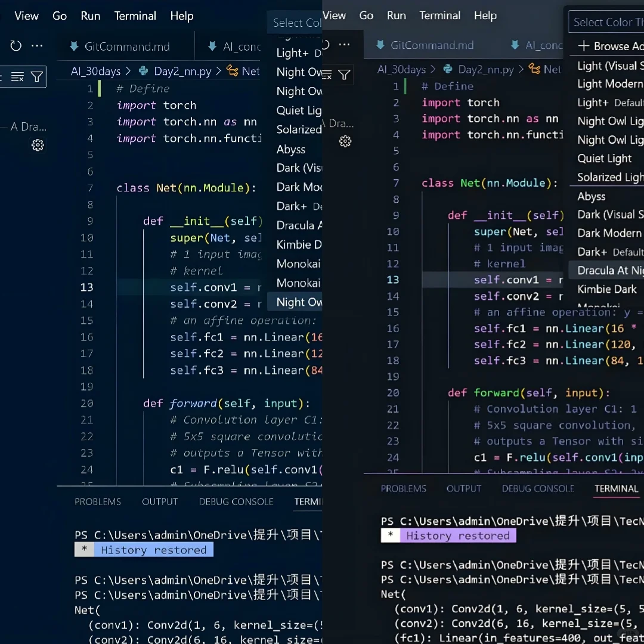644x644 pixels.
Task: Select Light (Visual Studio) theme in right window
Action: (x=606, y=66)
